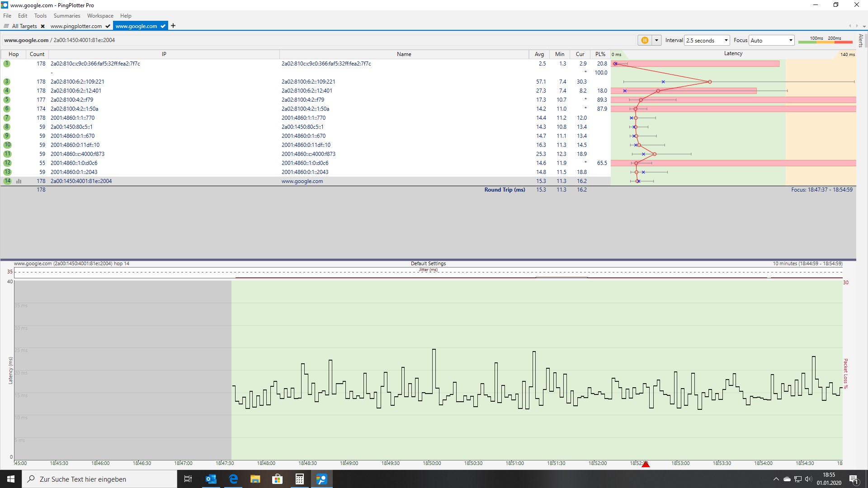Click the hamburger icon beside All Targets
The width and height of the screenshot is (868, 488).
[6, 26]
